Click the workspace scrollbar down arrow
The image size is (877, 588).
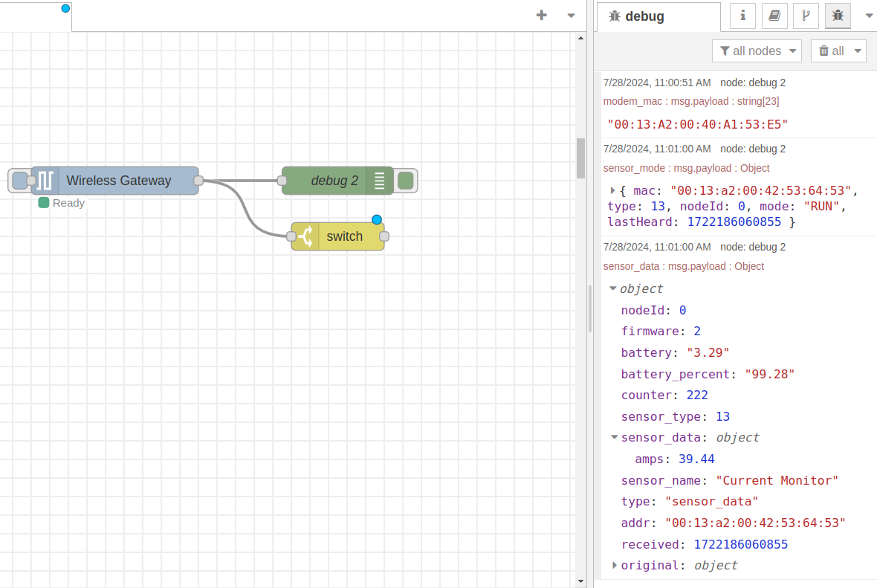(x=580, y=581)
